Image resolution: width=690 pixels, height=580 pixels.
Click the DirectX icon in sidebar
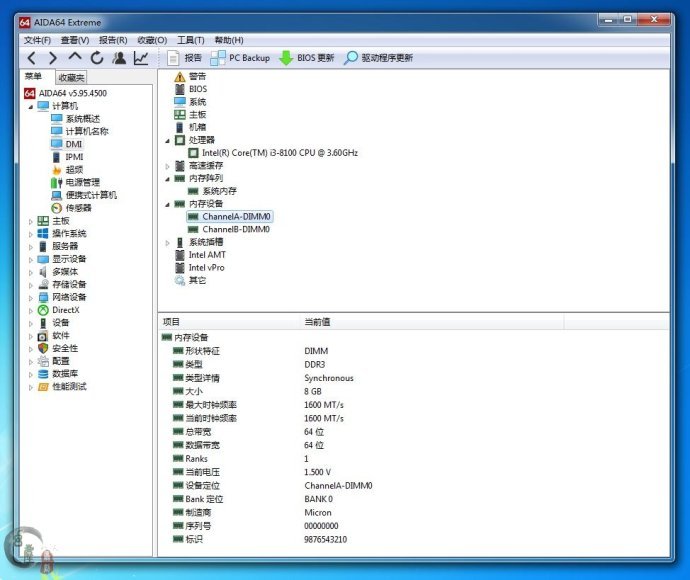pos(43,310)
